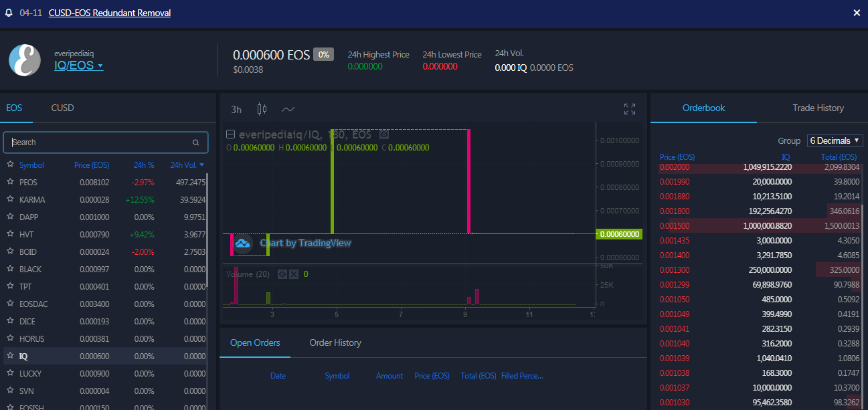Switch to the Open Orders tab
This screenshot has width=868, height=410.
pos(255,342)
